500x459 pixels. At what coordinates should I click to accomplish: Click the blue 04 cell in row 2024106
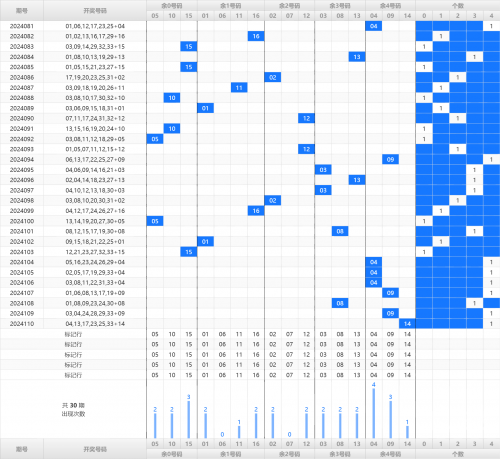[374, 283]
